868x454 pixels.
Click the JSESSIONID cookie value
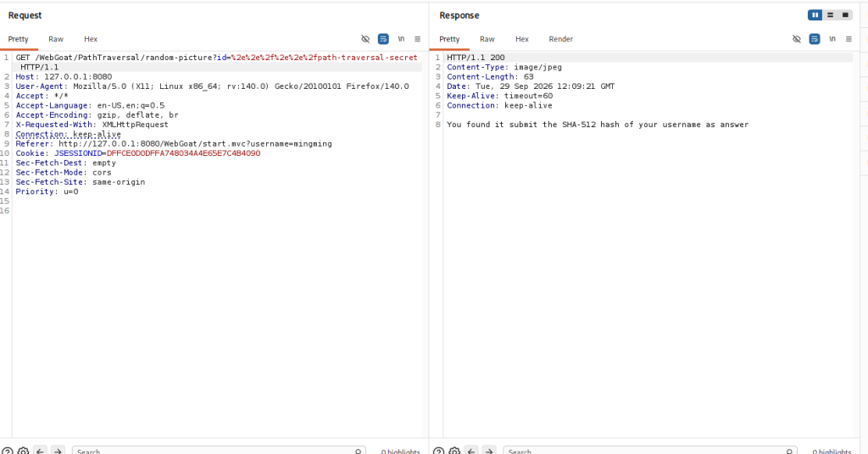(183, 153)
